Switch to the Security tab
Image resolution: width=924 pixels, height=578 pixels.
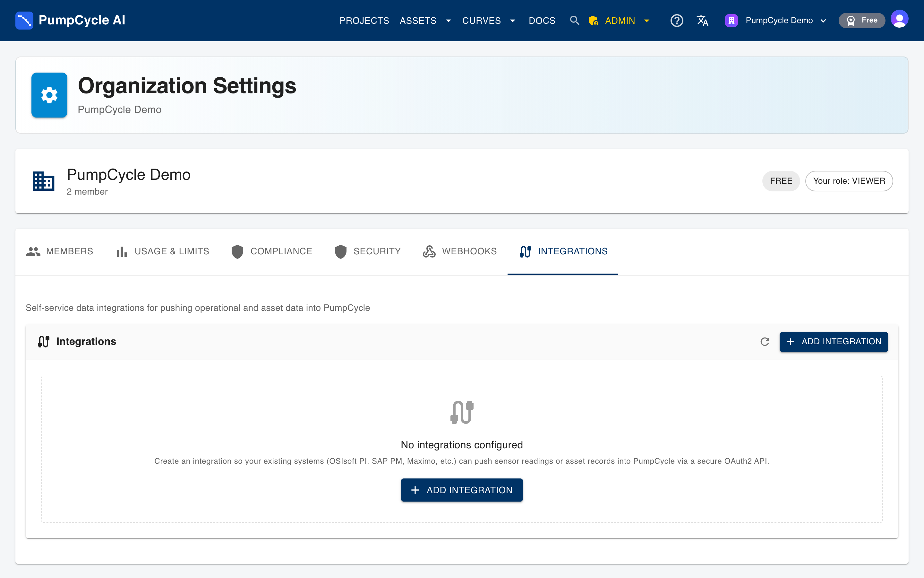click(367, 251)
